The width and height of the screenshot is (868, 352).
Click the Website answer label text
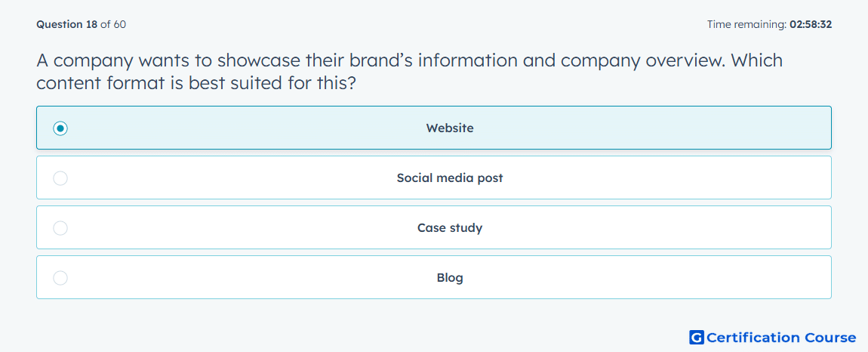[x=450, y=128]
